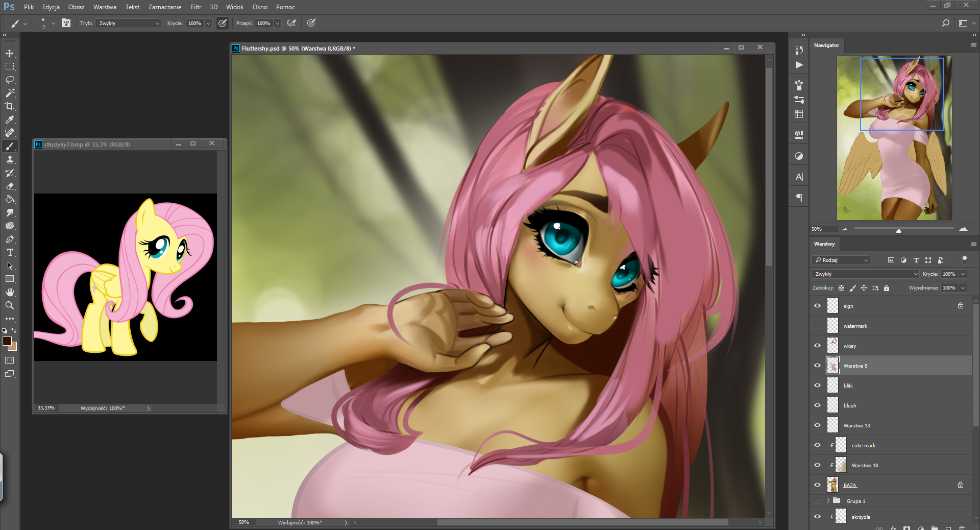Open Wypełnienie fill dropdown arrow
This screenshot has width=980, height=530.
tap(963, 288)
